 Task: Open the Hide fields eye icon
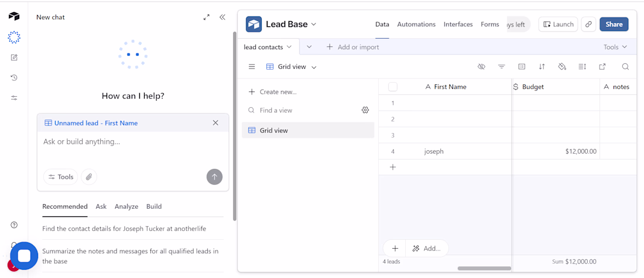tap(481, 67)
